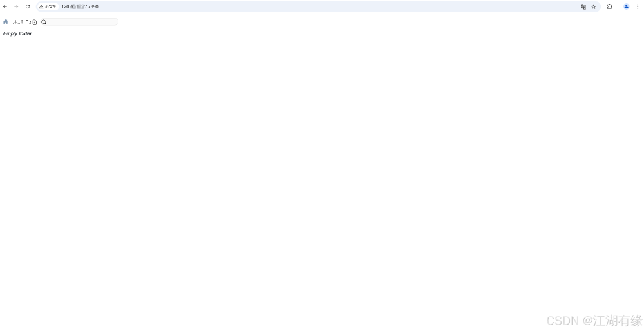Open the Chrome three-dot menu
Image resolution: width=644 pixels, height=331 pixels.
pyautogui.click(x=638, y=6)
